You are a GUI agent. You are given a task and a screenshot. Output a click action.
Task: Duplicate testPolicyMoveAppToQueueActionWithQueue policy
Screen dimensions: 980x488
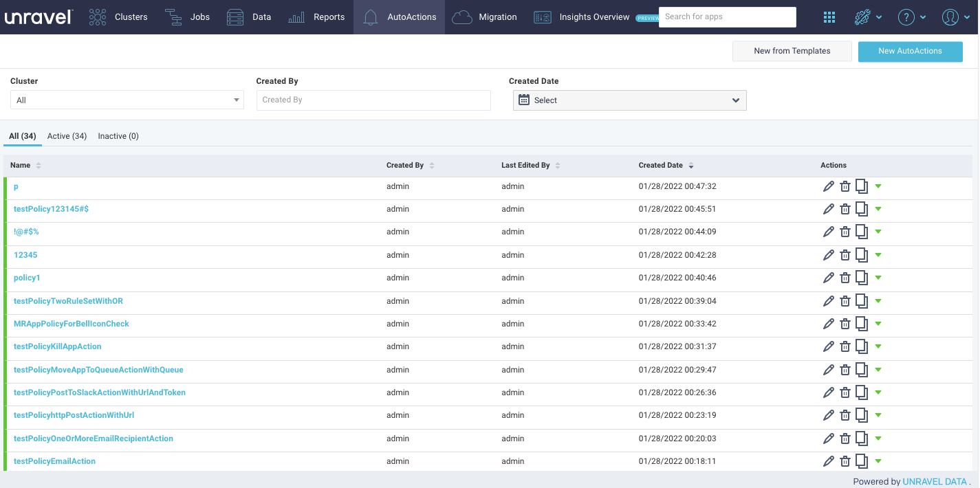pyautogui.click(x=862, y=370)
